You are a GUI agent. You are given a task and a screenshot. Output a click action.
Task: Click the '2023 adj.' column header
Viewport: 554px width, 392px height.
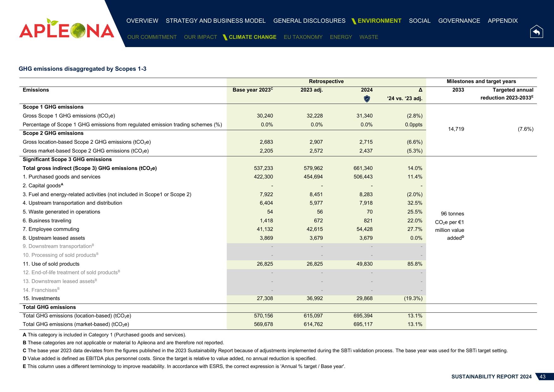(311, 90)
